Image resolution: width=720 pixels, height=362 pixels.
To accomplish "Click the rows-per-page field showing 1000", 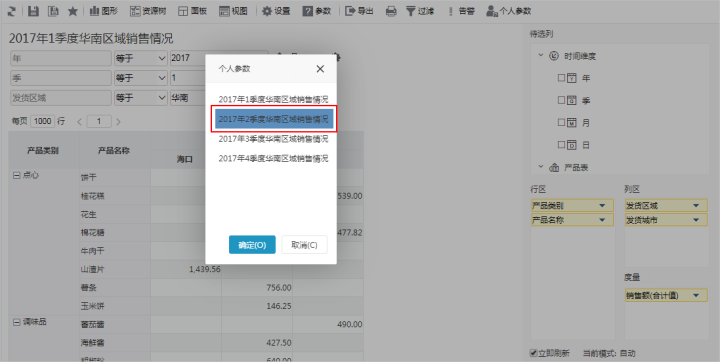I will coord(43,121).
